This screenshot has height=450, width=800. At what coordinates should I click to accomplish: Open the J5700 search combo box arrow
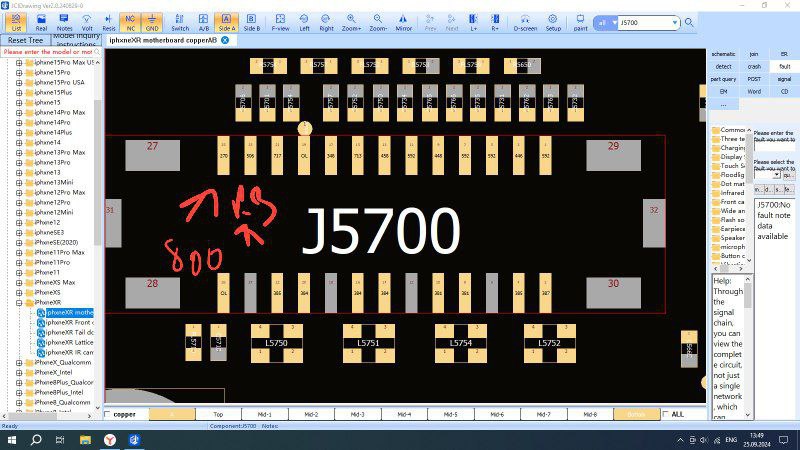coord(674,23)
